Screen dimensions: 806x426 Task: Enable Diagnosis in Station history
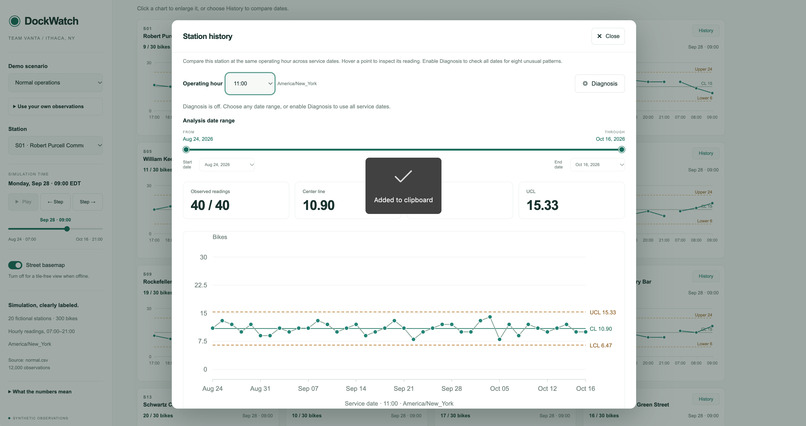[600, 84]
